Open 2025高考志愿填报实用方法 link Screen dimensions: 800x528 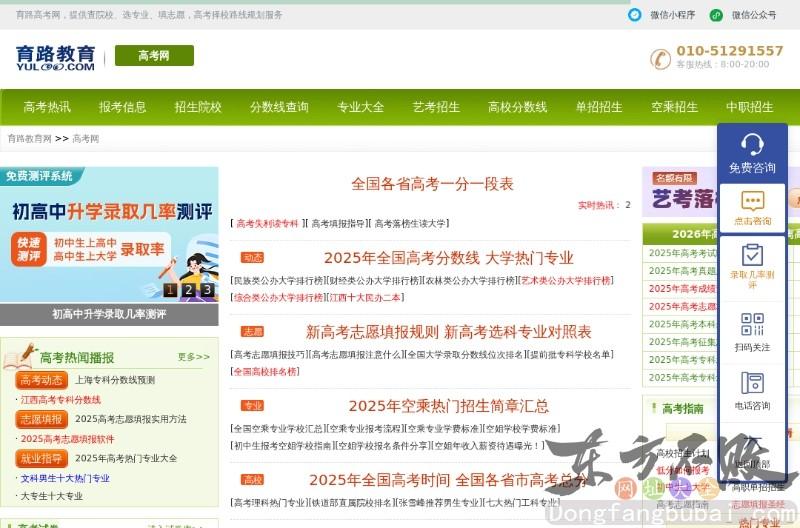[x=131, y=419]
